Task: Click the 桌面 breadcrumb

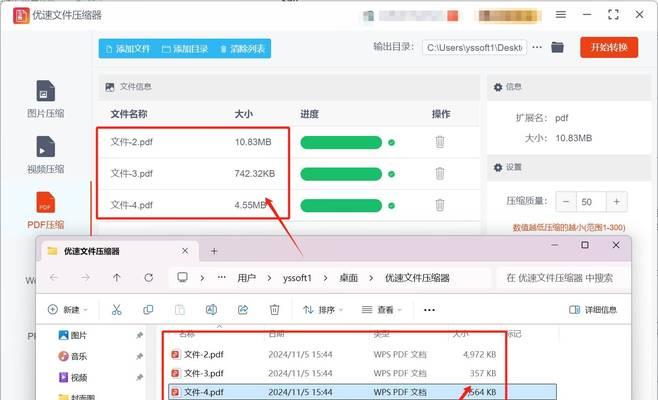Action: [348, 278]
